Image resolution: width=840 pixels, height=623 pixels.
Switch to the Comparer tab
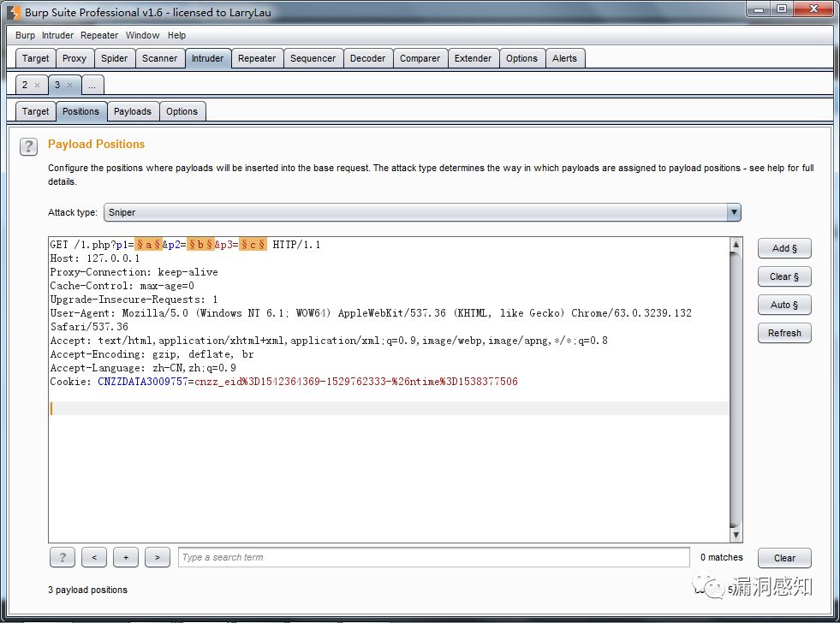(420, 58)
